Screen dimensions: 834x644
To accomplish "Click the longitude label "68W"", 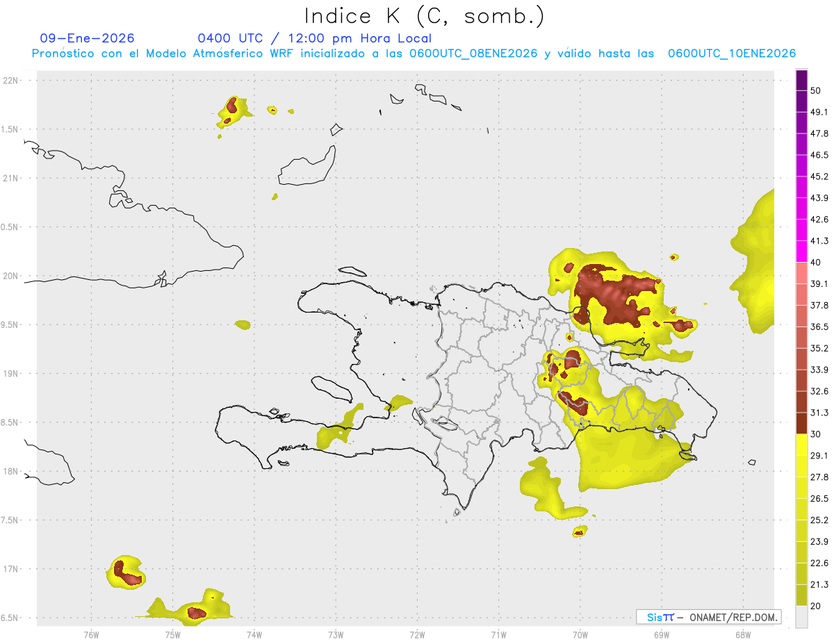I will point(742,635).
